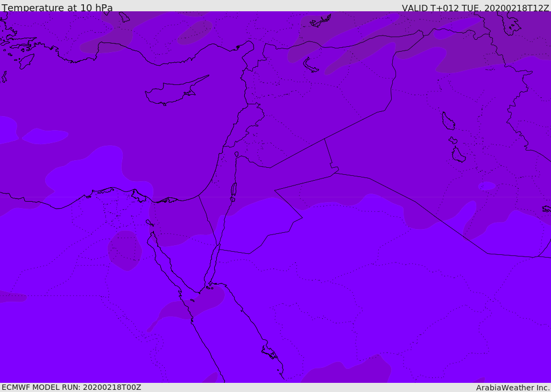The width and height of the screenshot is (551, 392).
Task: Click the VALID T+012 timestamp text
Action: click(475, 8)
